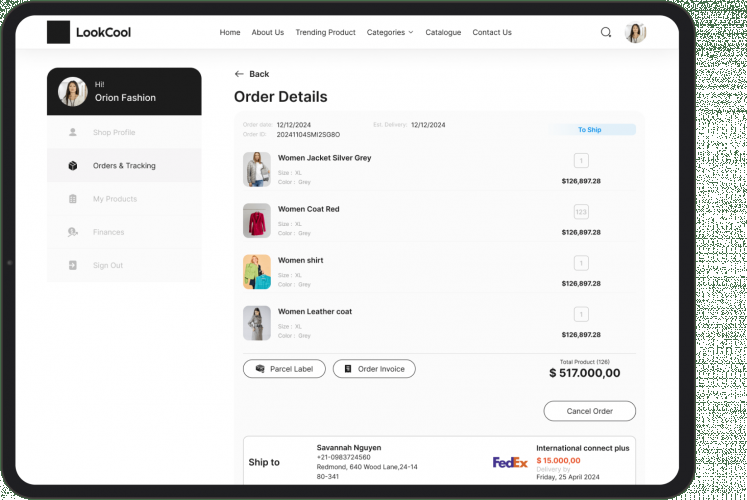Viewport: 747px width, 500px height.
Task: Click the Women Leather coat thumbnail
Action: (x=257, y=323)
